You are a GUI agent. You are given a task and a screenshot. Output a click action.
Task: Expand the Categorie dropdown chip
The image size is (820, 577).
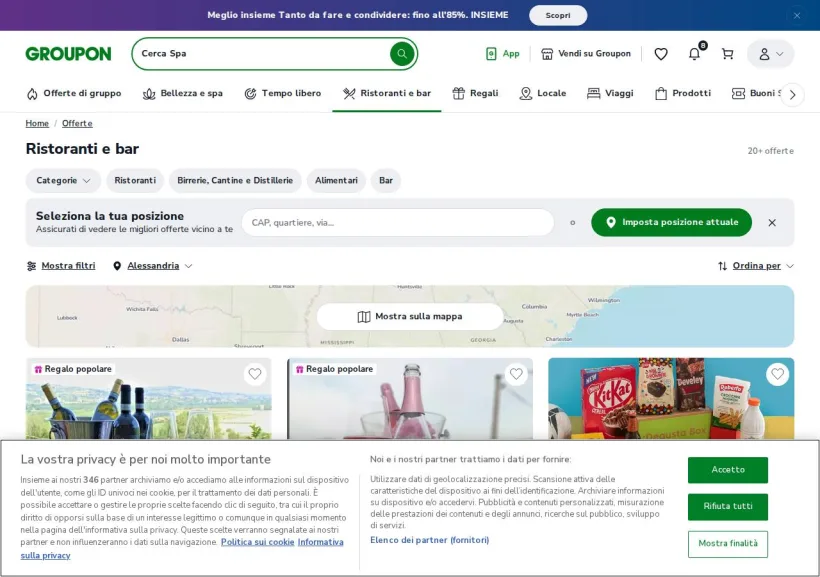point(63,180)
